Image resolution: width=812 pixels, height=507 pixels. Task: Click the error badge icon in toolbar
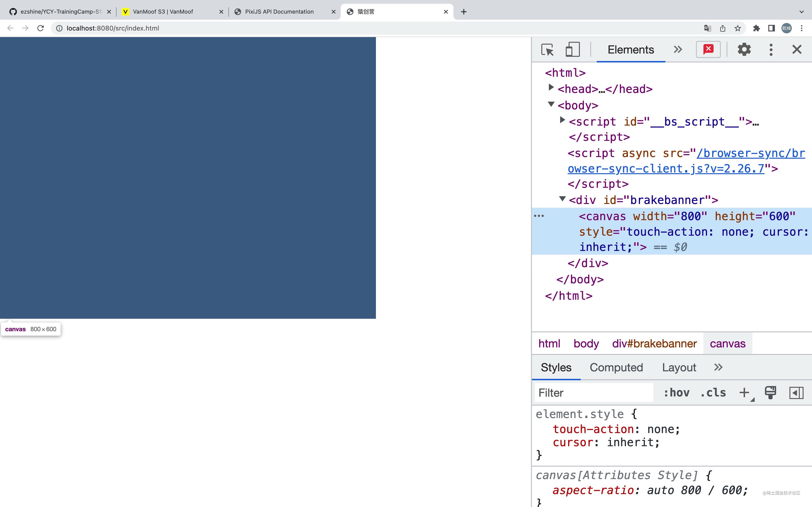click(x=708, y=49)
